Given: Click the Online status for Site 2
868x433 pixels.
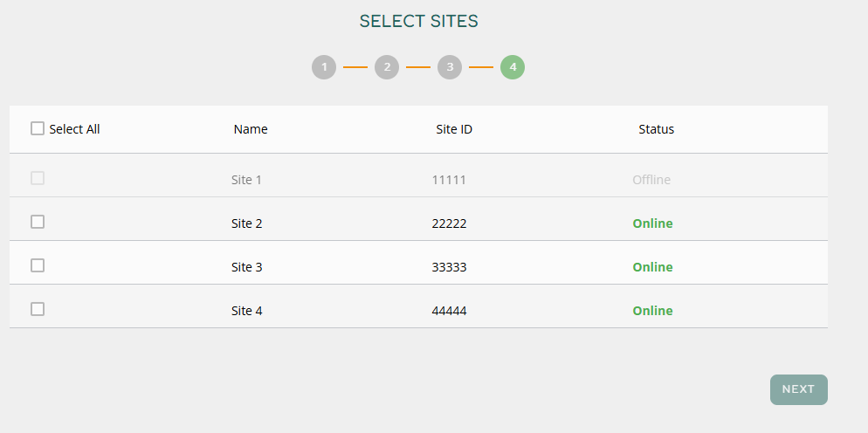Looking at the screenshot, I should [652, 223].
